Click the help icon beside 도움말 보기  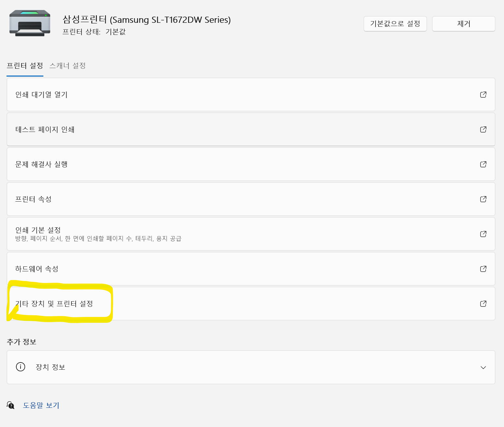point(10,405)
